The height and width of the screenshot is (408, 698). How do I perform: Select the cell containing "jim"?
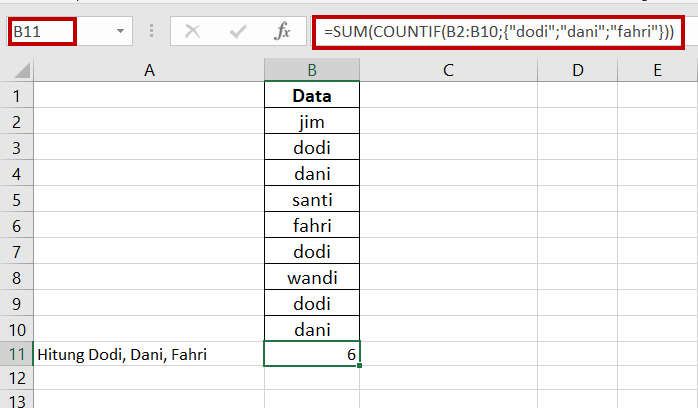click(x=312, y=122)
